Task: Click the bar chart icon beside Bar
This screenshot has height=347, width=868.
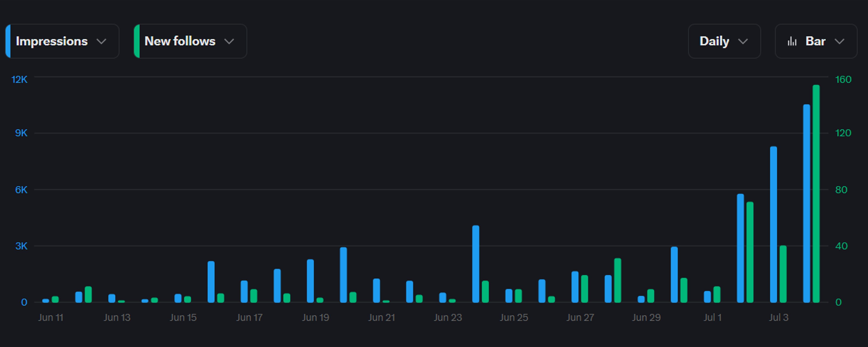Action: click(x=792, y=41)
